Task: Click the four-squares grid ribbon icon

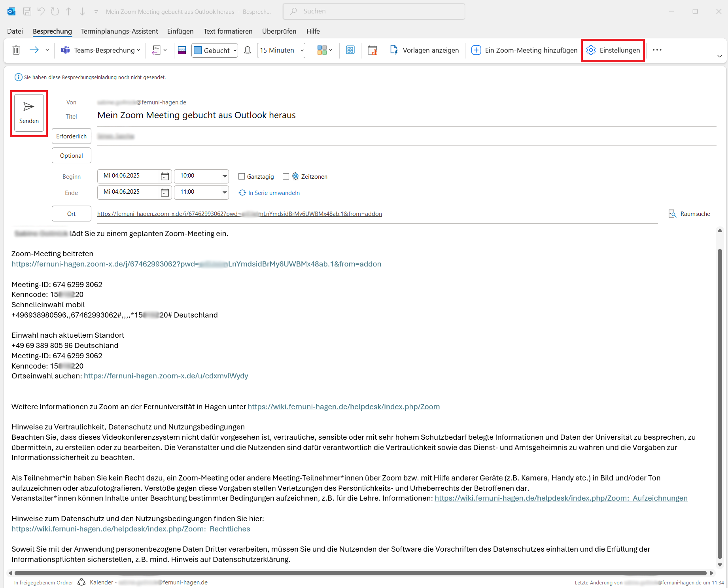Action: (350, 50)
